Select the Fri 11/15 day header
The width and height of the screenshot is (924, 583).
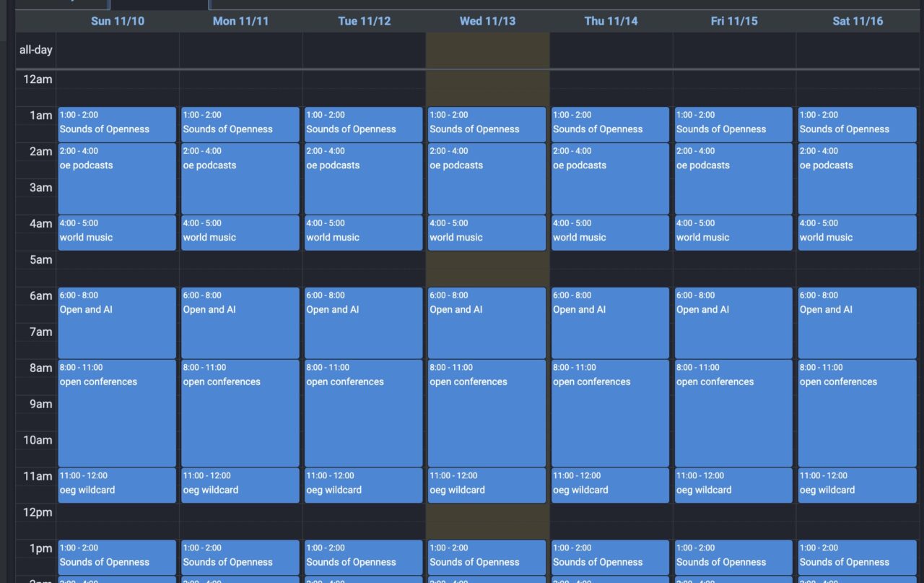[x=734, y=21]
